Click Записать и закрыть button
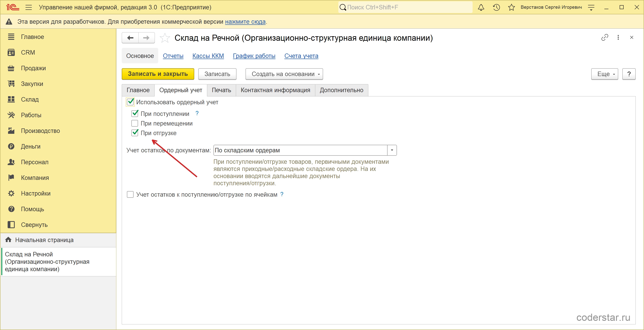The image size is (644, 330). (x=158, y=74)
